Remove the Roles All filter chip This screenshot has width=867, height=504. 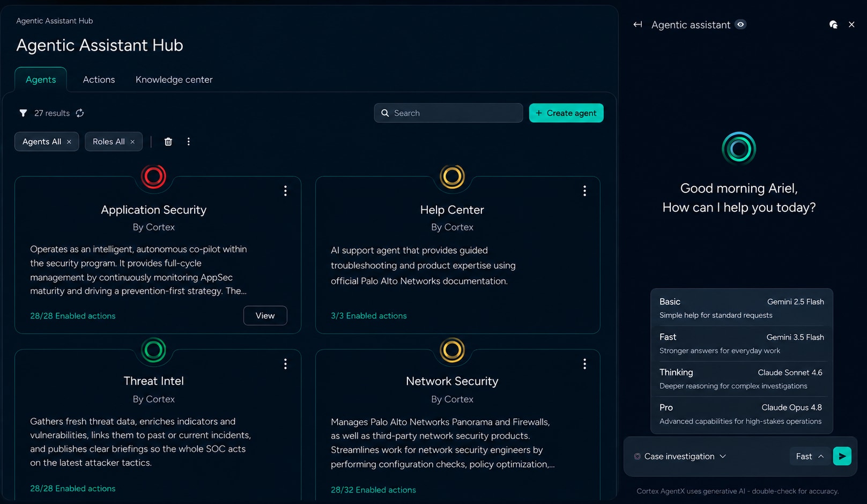[x=132, y=142]
